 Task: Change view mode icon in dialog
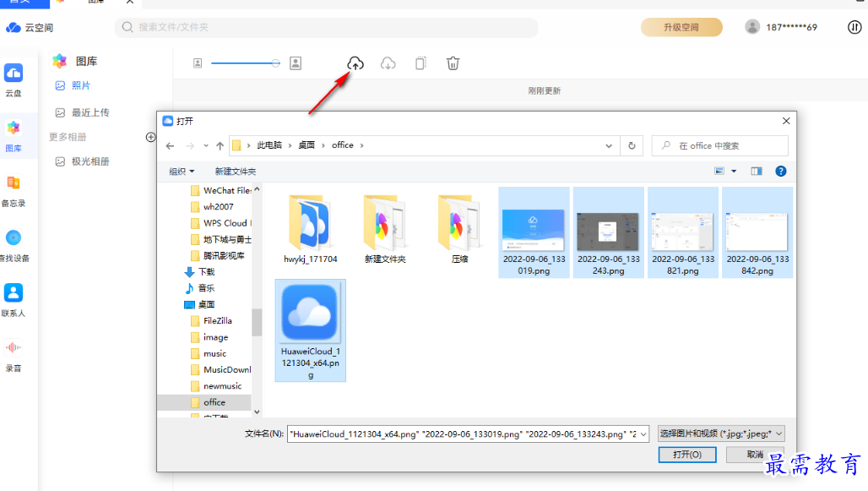point(719,171)
